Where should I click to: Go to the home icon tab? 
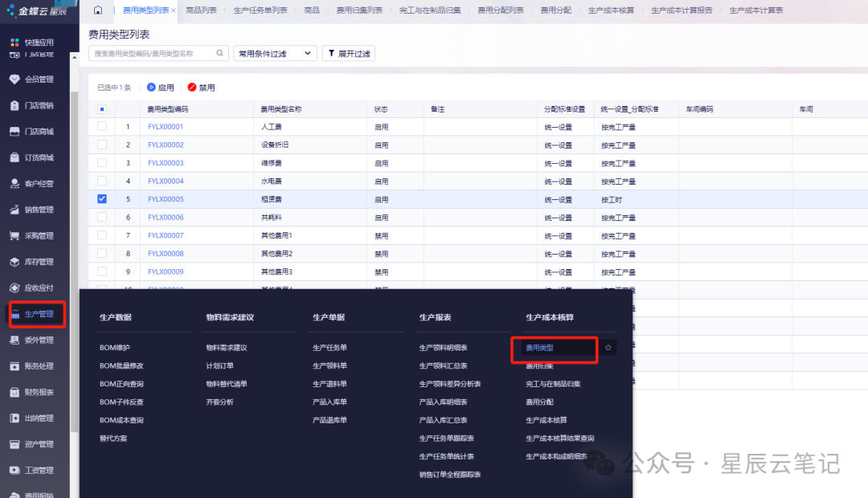pyautogui.click(x=98, y=10)
